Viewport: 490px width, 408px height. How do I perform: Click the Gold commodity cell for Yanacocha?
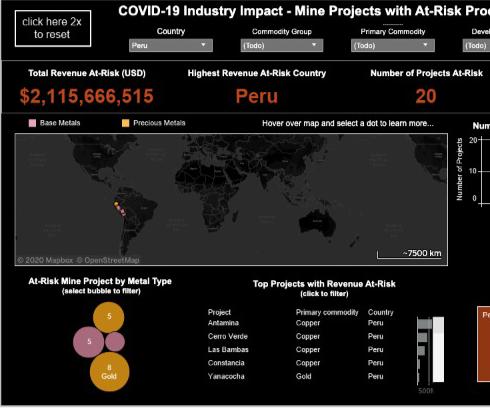point(303,376)
